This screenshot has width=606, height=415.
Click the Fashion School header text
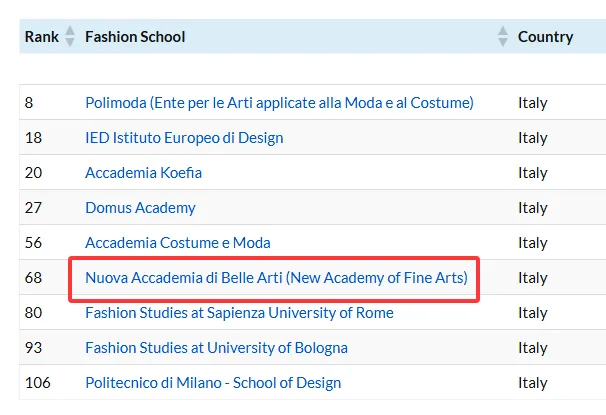(135, 37)
